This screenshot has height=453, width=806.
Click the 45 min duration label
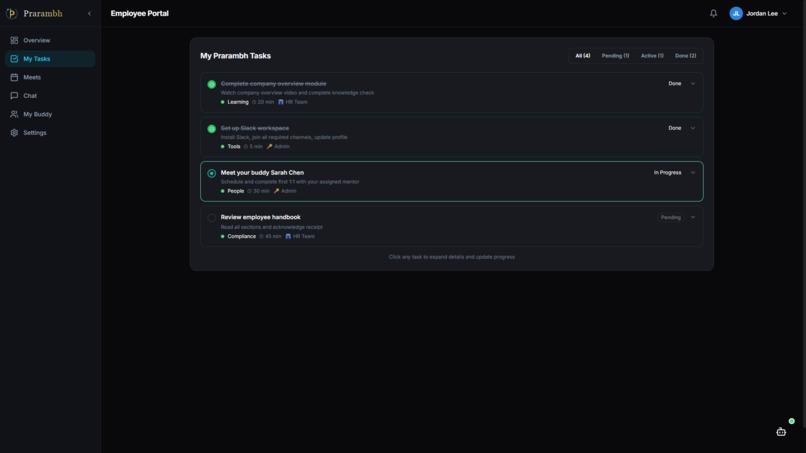pyautogui.click(x=270, y=237)
